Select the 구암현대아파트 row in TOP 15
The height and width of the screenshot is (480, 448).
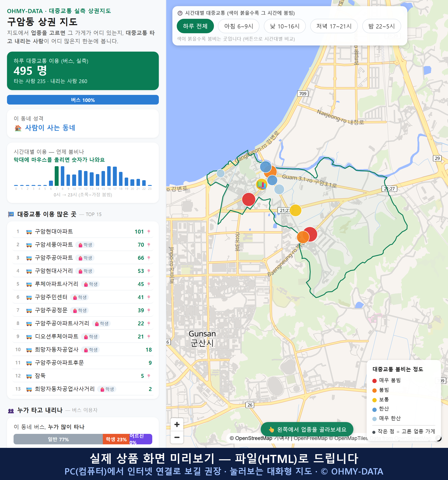click(83, 232)
